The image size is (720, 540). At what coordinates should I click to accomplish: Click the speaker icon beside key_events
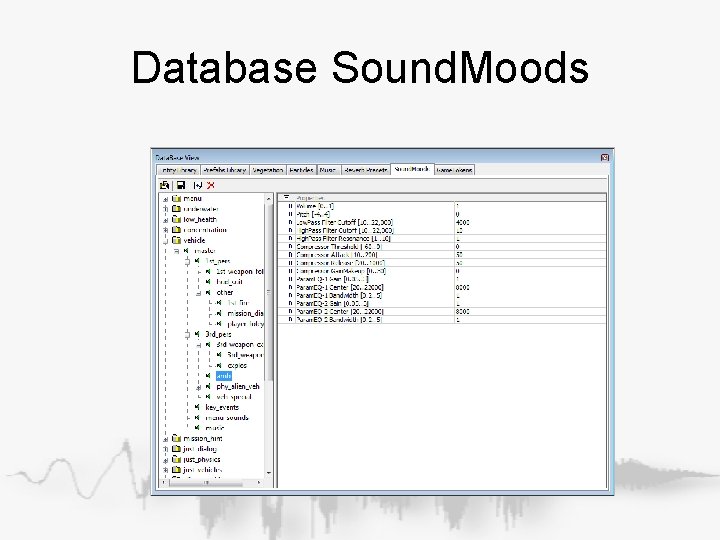tap(197, 407)
